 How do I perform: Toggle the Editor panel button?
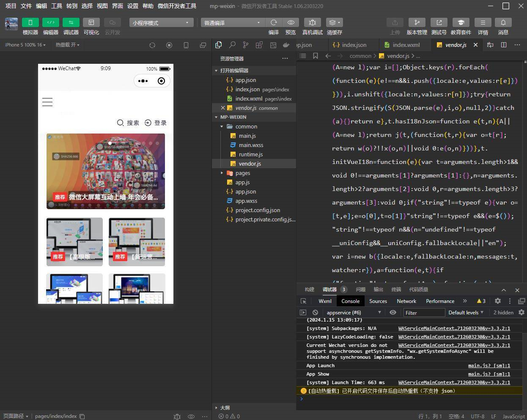50,22
